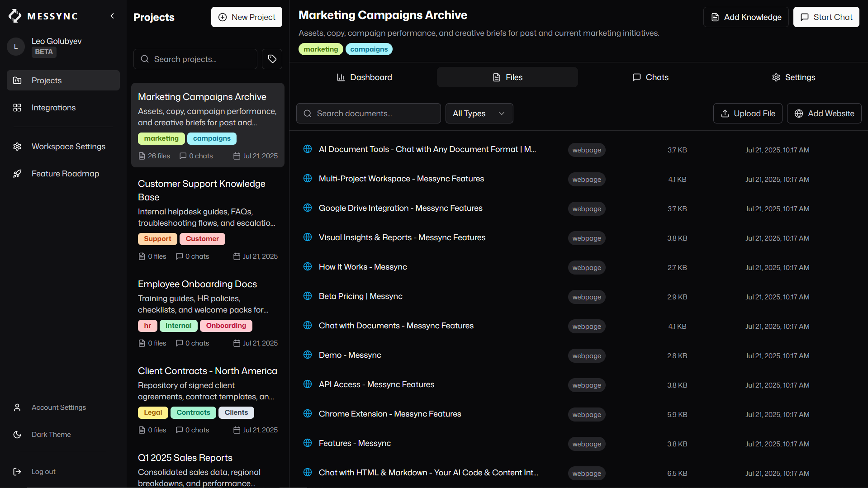
Task: Click the globe icon for Chat with HTML & Markdown
Action: (308, 473)
